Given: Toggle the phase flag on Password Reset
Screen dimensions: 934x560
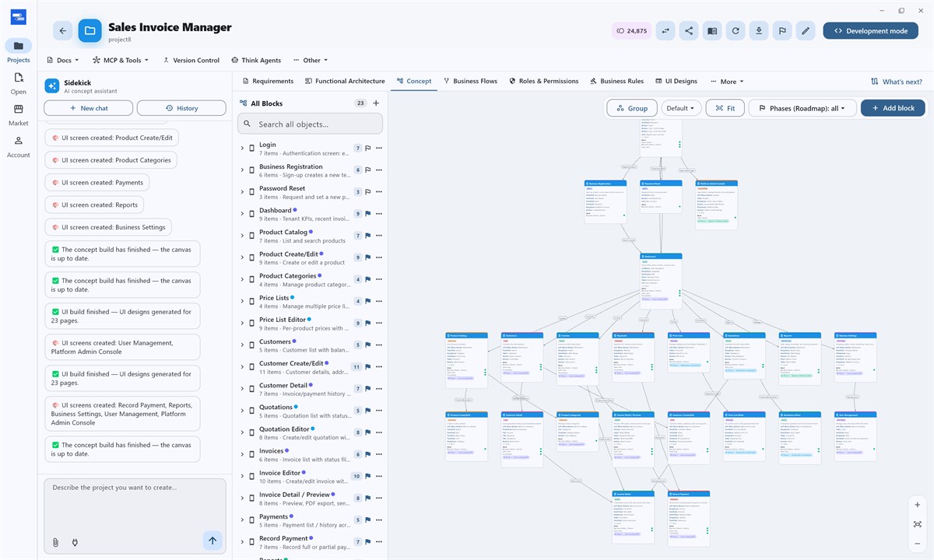Looking at the screenshot, I should [x=368, y=191].
